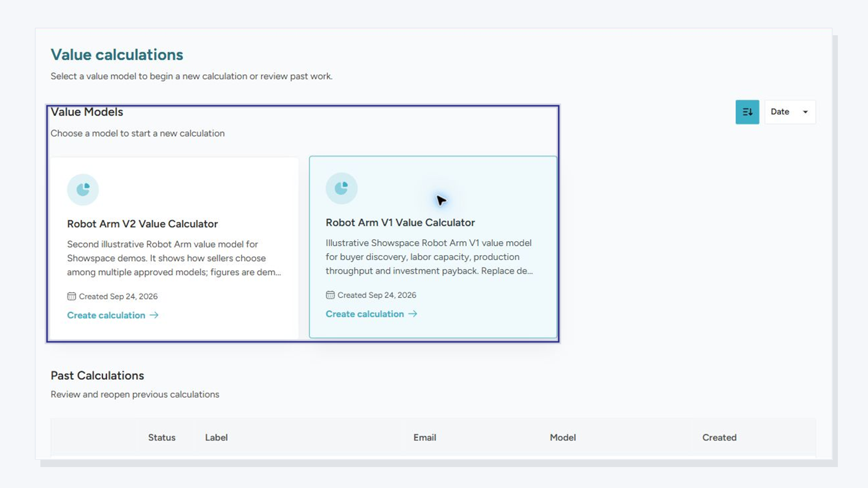Viewport: 868px width, 488px height.
Task: Click Created Sep 24, 2026 on V2 card
Action: point(118,296)
